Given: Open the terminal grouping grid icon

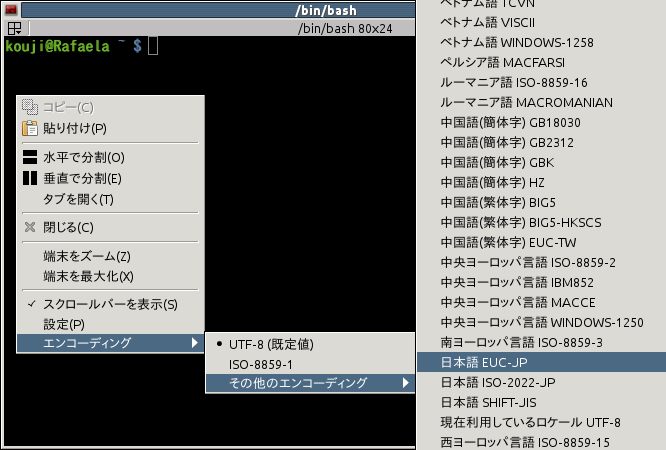Looking at the screenshot, I should [x=14, y=28].
